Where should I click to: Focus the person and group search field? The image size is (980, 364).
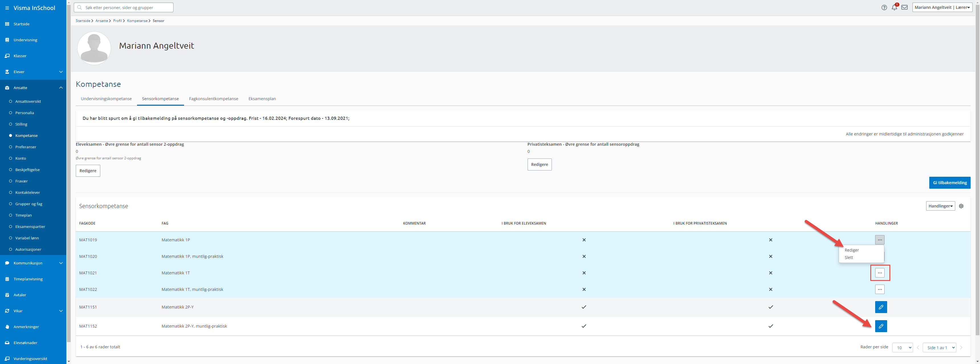coord(124,8)
